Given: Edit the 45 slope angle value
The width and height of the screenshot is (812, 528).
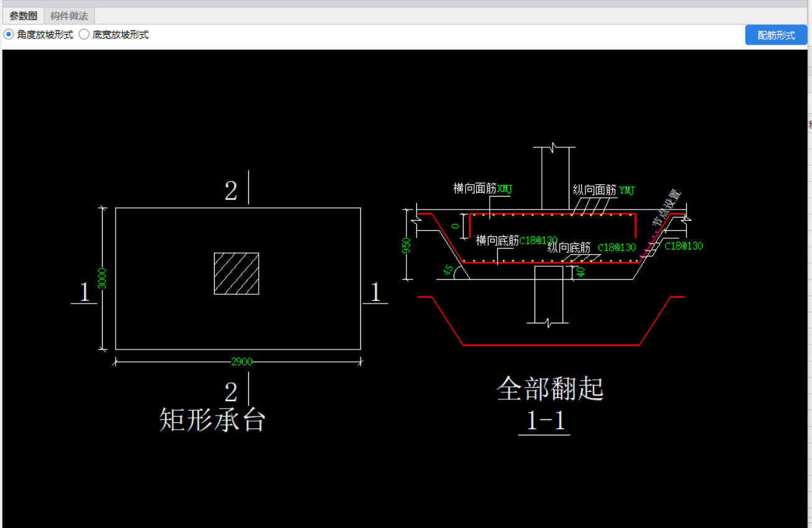Looking at the screenshot, I should click(447, 270).
